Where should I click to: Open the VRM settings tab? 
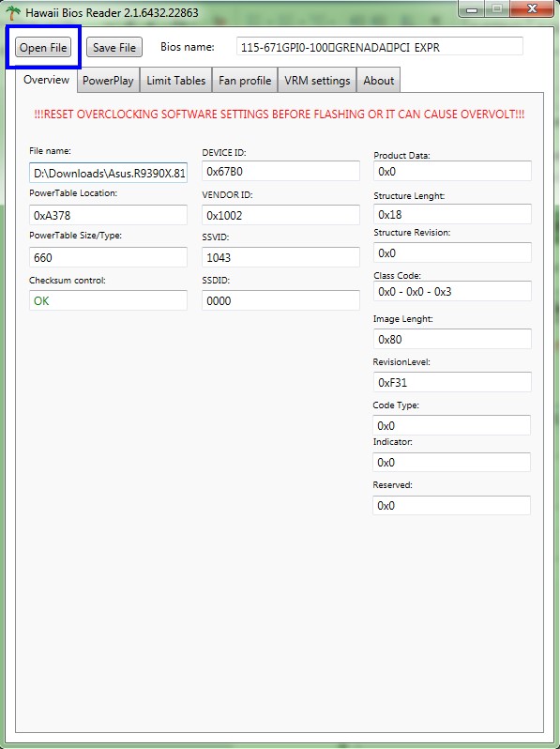pyautogui.click(x=317, y=81)
